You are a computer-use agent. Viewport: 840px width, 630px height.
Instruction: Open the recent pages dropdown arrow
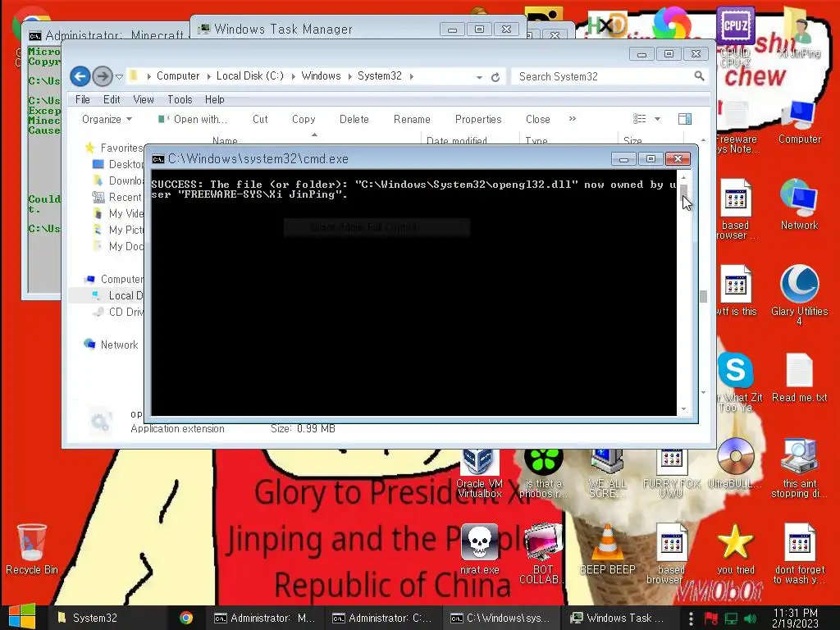pos(120,76)
